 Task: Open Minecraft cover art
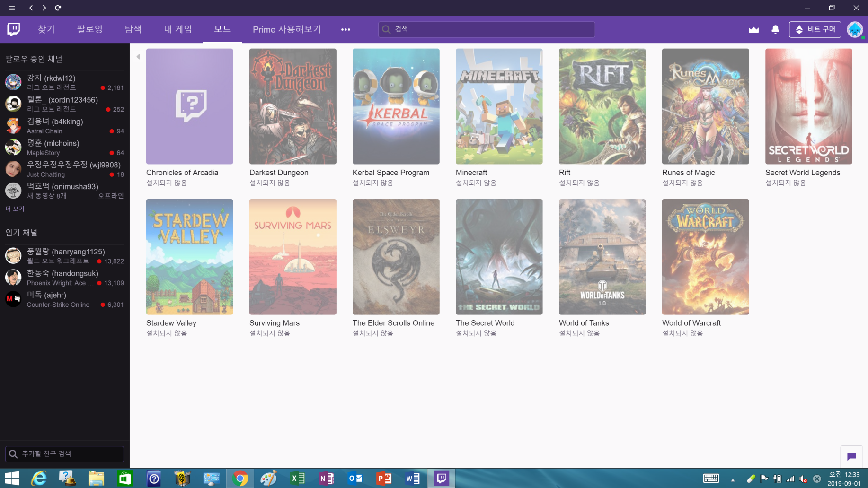(499, 106)
